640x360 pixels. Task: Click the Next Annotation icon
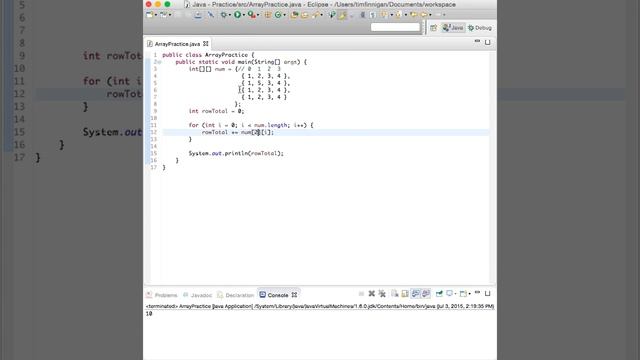coord(384,15)
